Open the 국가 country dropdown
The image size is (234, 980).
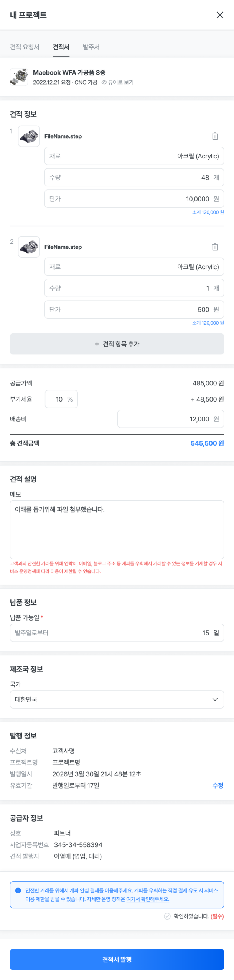click(x=117, y=699)
